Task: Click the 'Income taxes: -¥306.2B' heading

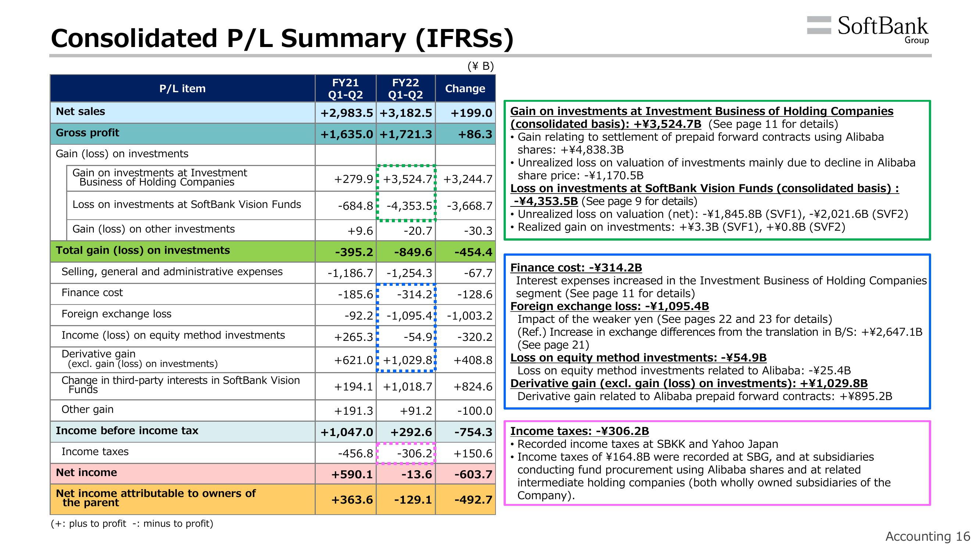Action: [579, 431]
